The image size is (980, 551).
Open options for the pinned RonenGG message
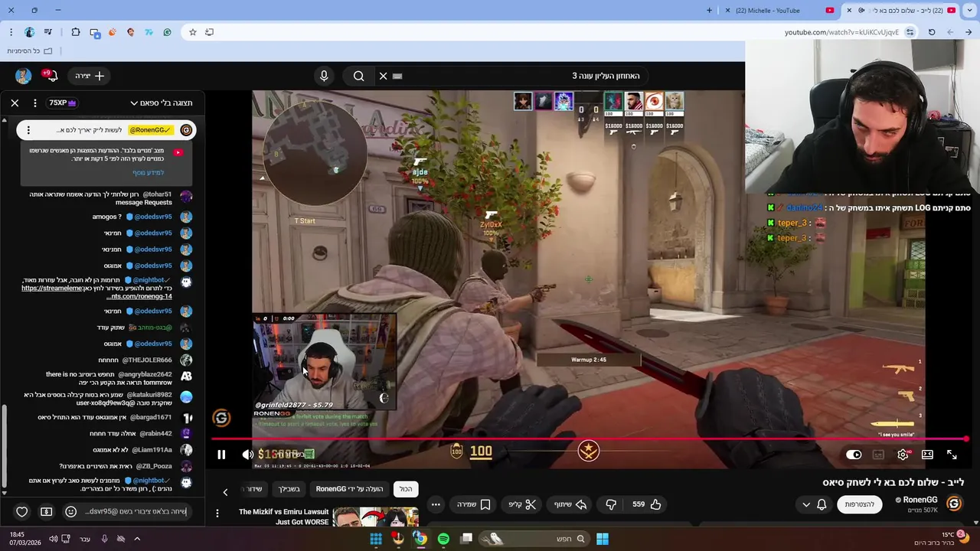click(x=28, y=130)
